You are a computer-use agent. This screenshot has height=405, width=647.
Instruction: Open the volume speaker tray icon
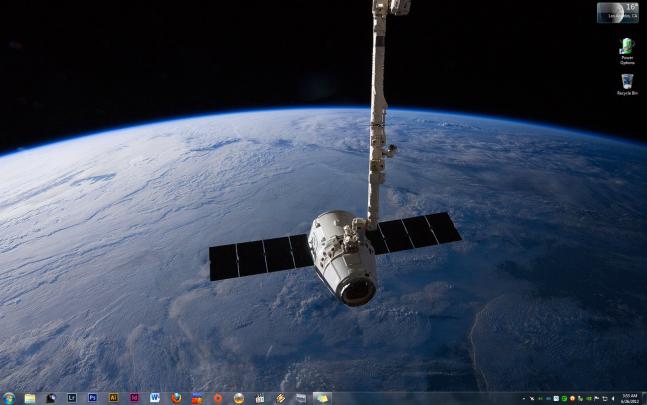coord(613,398)
